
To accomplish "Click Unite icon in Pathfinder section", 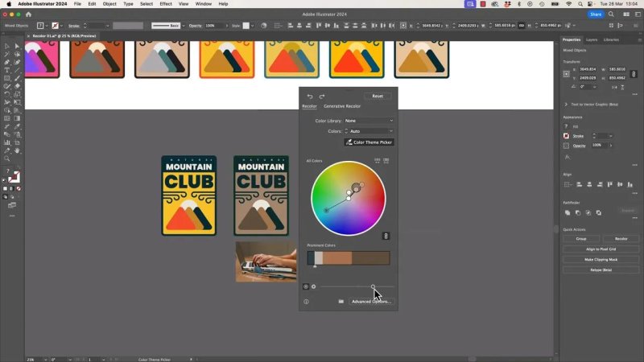I will pos(568,212).
